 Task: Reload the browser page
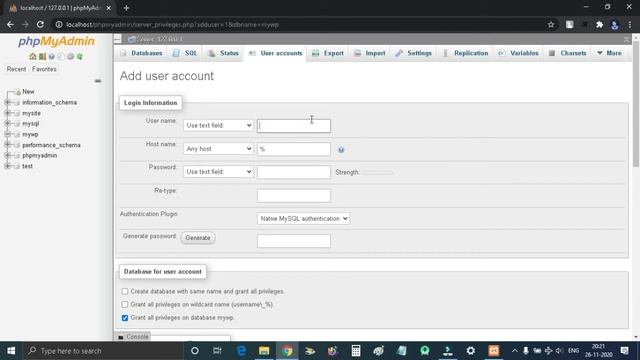pyautogui.click(x=40, y=24)
